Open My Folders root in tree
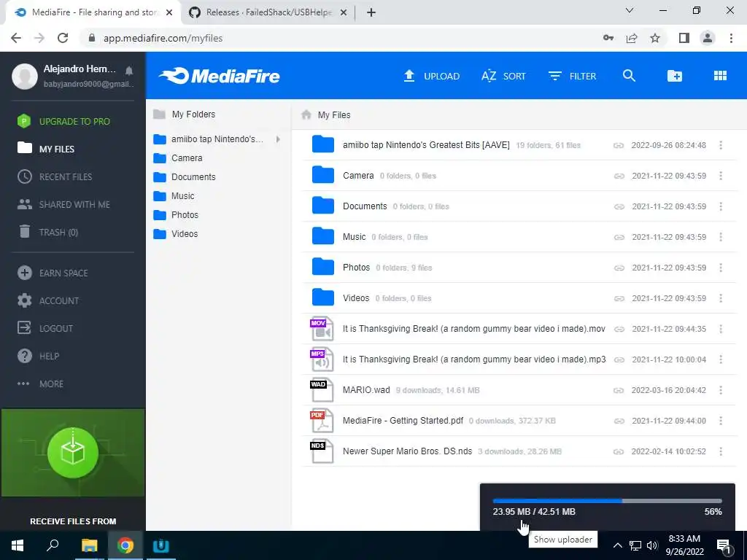The width and height of the screenshot is (747, 560). pos(193,114)
